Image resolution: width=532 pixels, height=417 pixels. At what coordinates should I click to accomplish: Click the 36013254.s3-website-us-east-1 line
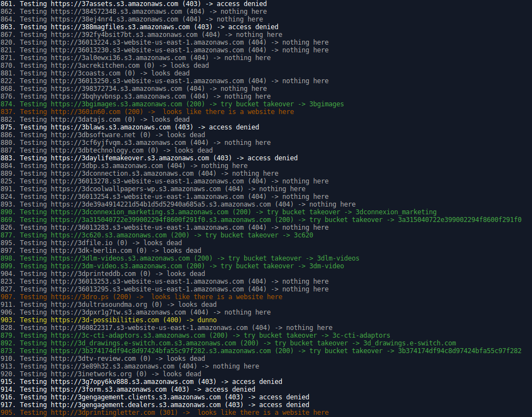click(x=164, y=197)
